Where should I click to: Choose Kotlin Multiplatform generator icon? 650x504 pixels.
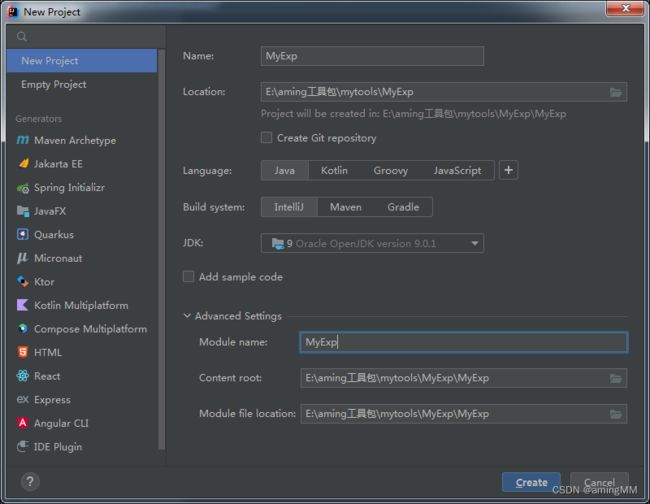point(23,305)
